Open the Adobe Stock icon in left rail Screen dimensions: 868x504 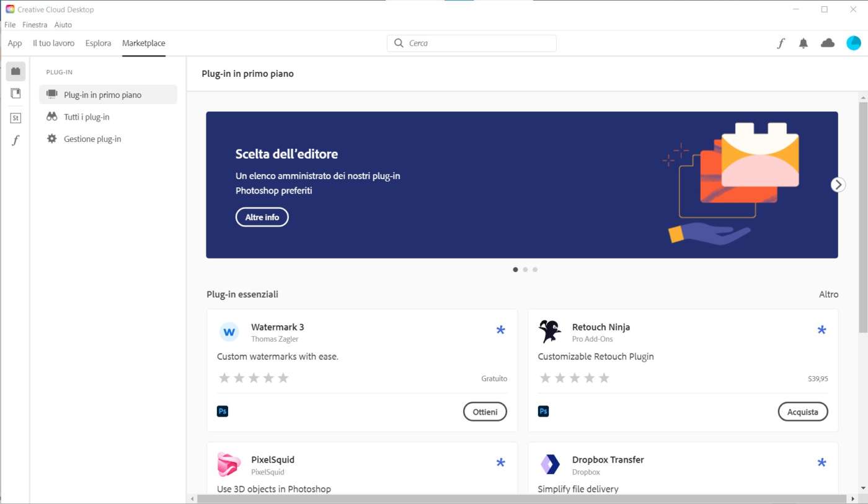pyautogui.click(x=15, y=118)
